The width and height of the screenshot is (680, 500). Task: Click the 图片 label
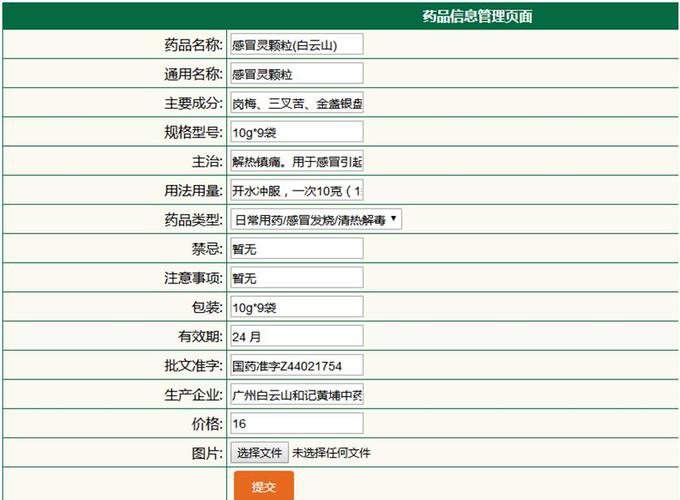(207, 453)
